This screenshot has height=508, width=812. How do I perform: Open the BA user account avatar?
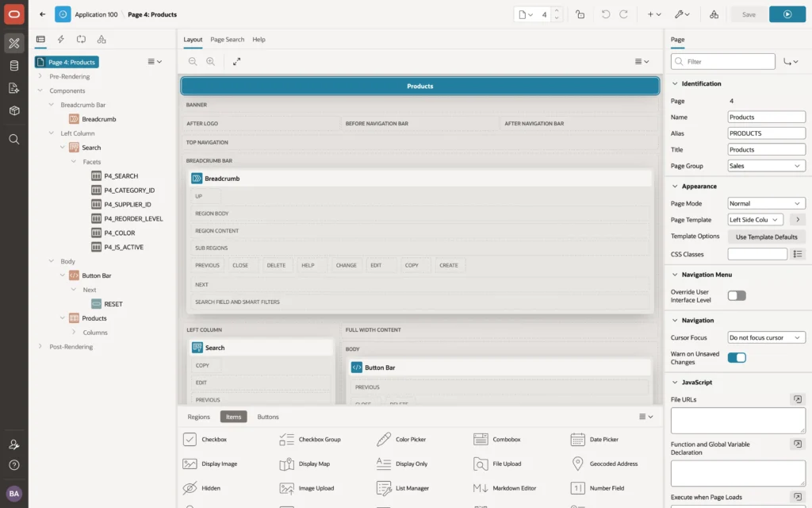[14, 494]
